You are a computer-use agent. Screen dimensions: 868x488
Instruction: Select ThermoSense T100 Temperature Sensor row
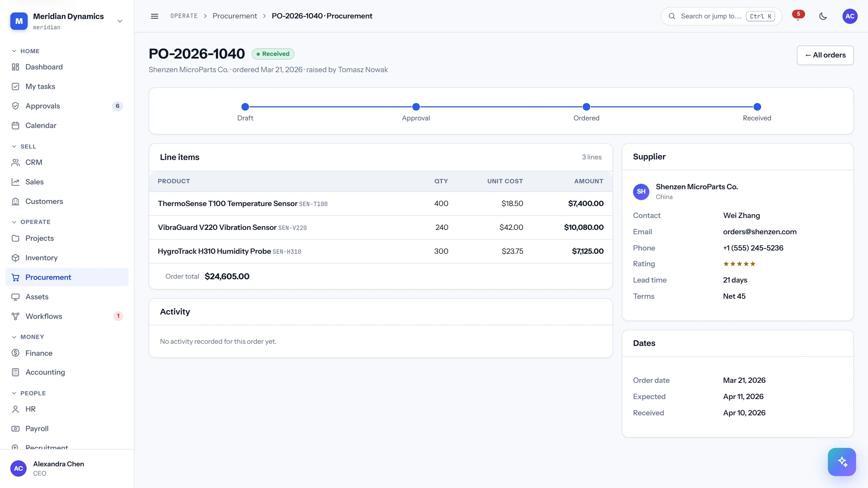pyautogui.click(x=380, y=204)
